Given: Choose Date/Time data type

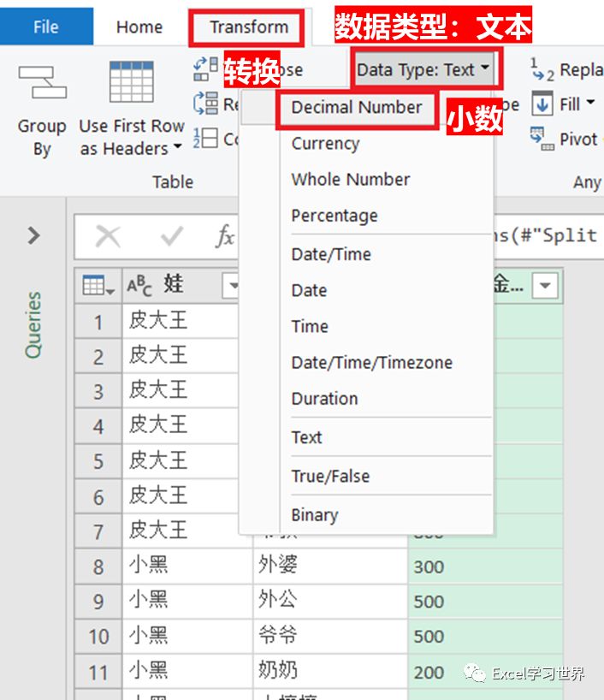Looking at the screenshot, I should [331, 254].
